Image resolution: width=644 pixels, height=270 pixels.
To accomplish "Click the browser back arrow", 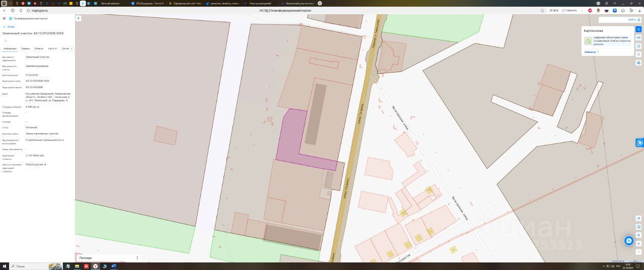I will pyautogui.click(x=6, y=10).
